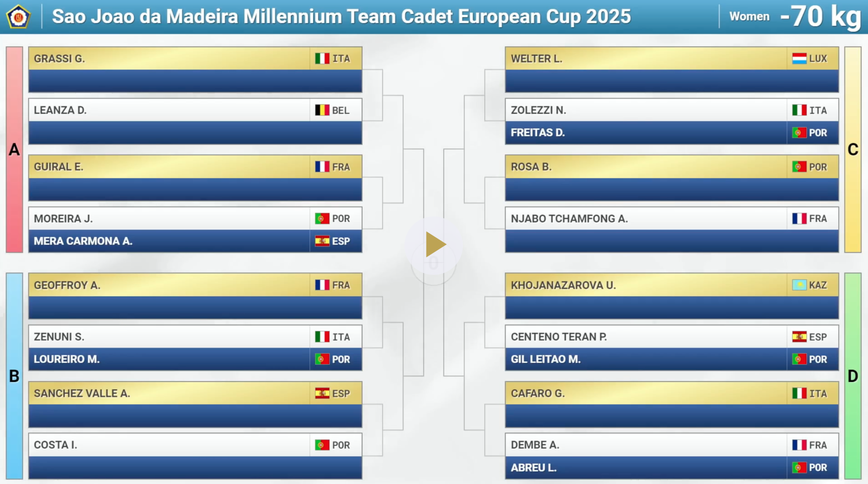Select the yellow pool C side tab
The height and width of the screenshot is (484, 868).
point(853,150)
